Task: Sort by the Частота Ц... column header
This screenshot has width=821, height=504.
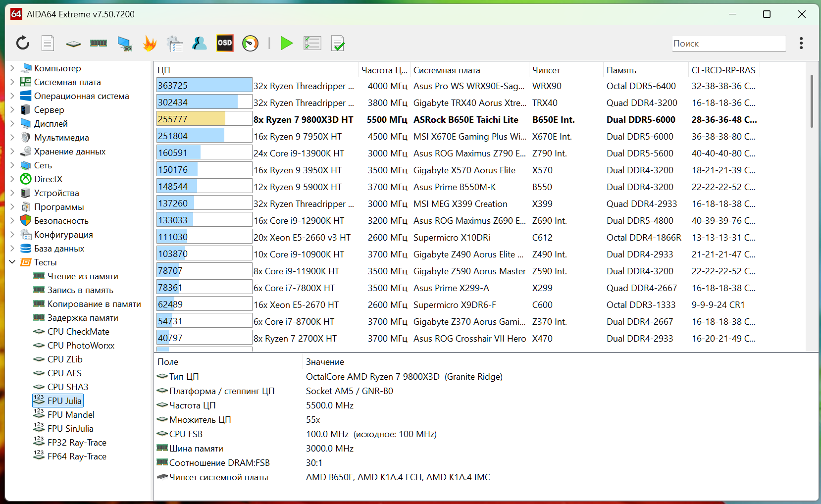Action: [384, 70]
